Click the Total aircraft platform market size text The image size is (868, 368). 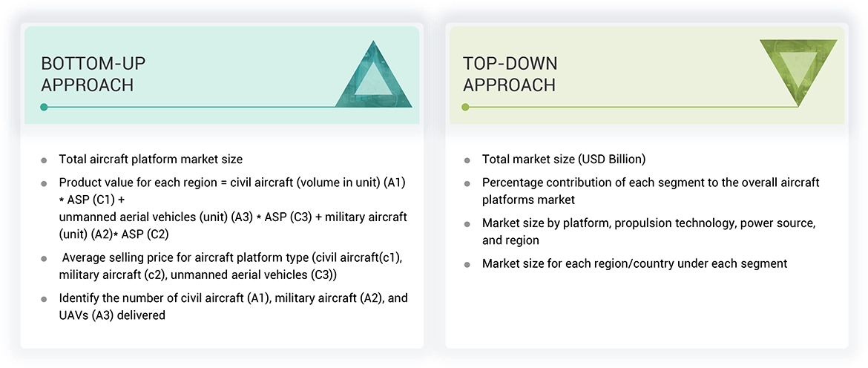(151, 160)
